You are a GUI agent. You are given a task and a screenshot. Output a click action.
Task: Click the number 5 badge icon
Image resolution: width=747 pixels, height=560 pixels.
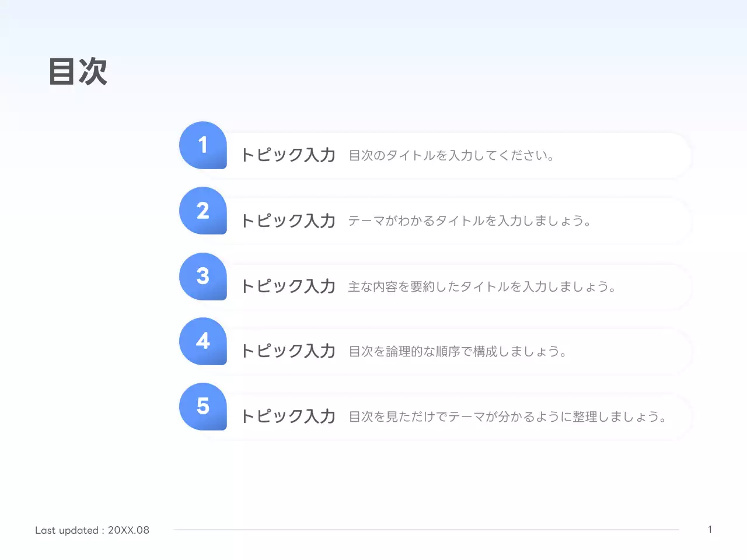[x=203, y=407]
